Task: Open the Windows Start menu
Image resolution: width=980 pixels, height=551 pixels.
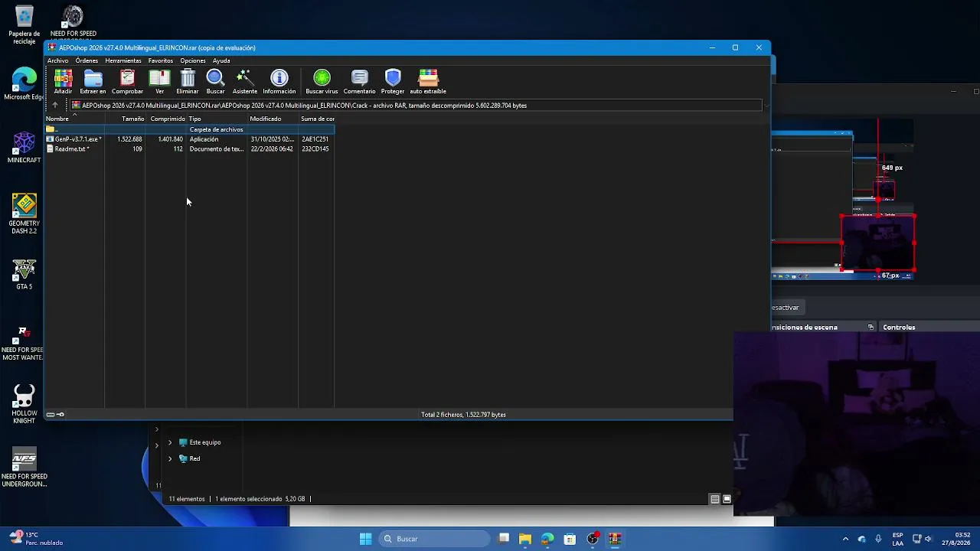Action: (x=365, y=539)
